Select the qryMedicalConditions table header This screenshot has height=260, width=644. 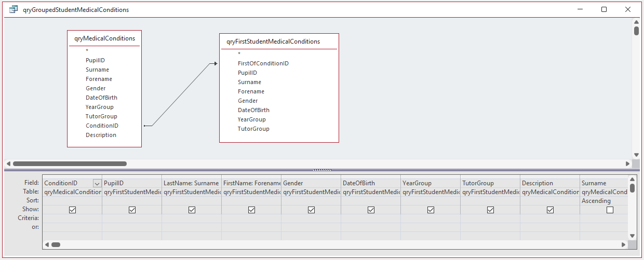[x=104, y=38]
